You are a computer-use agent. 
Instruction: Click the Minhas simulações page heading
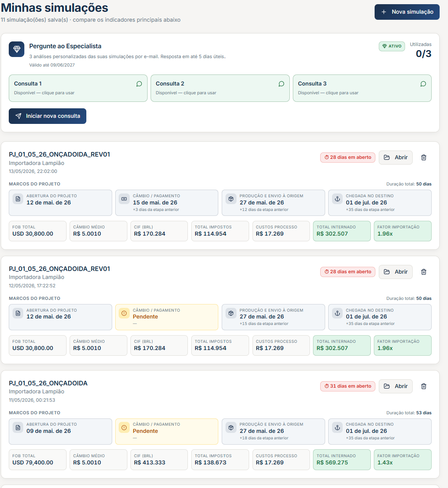click(54, 8)
